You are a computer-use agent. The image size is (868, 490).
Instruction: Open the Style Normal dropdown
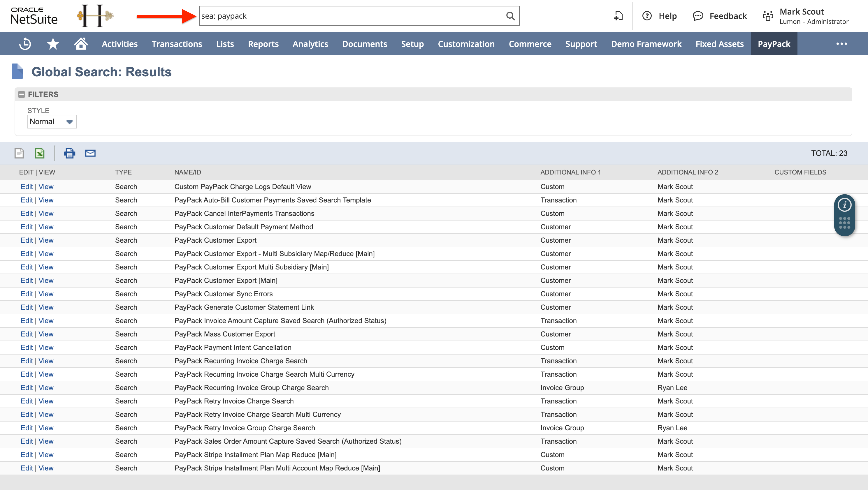52,121
